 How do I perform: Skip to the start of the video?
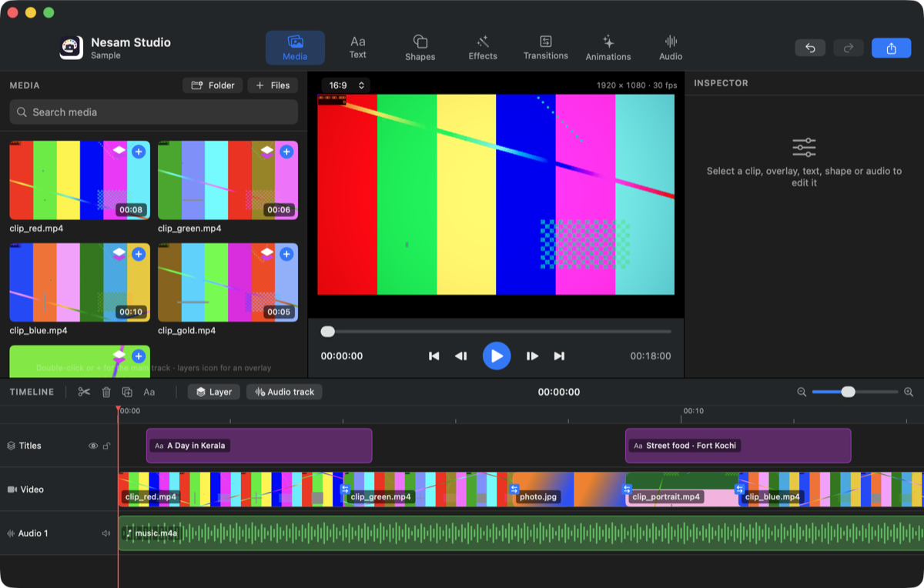tap(434, 356)
